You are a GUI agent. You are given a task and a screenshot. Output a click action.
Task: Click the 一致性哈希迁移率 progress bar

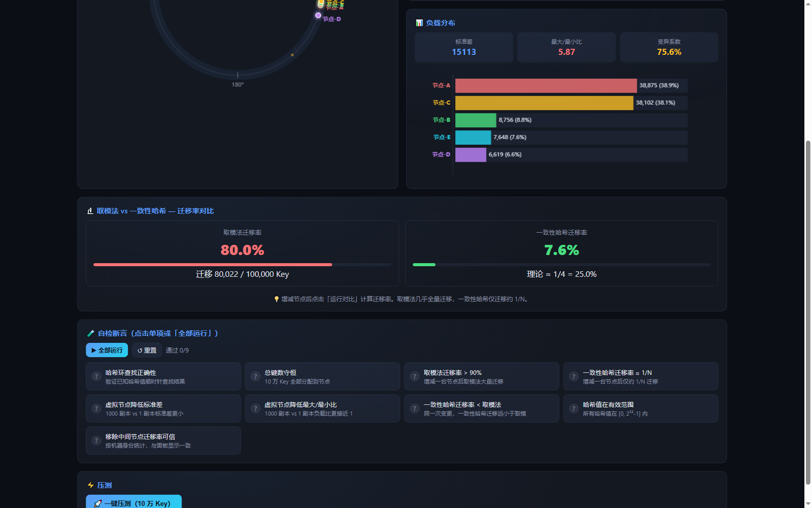(561, 265)
